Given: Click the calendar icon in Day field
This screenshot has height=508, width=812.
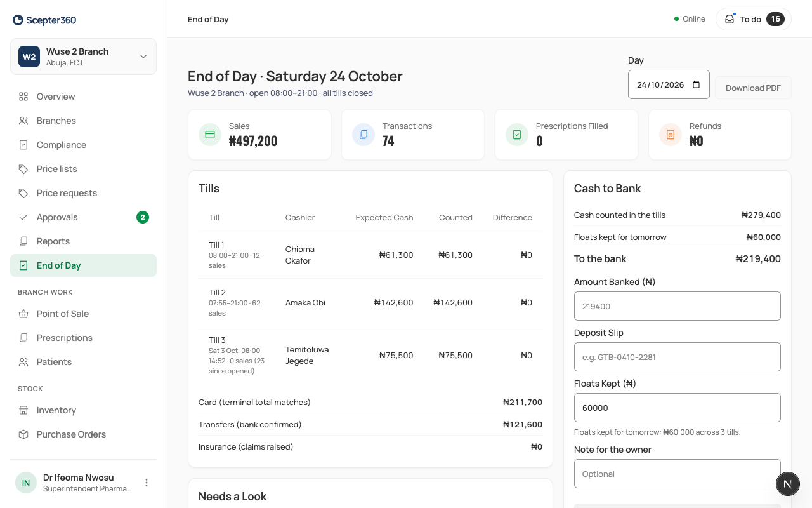Looking at the screenshot, I should pos(697,84).
